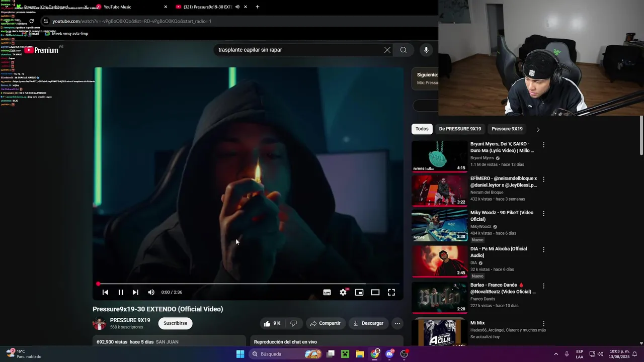Viewport: 644px width, 362px height.
Task: Select the Pressure 9X19 chip
Action: click(507, 129)
